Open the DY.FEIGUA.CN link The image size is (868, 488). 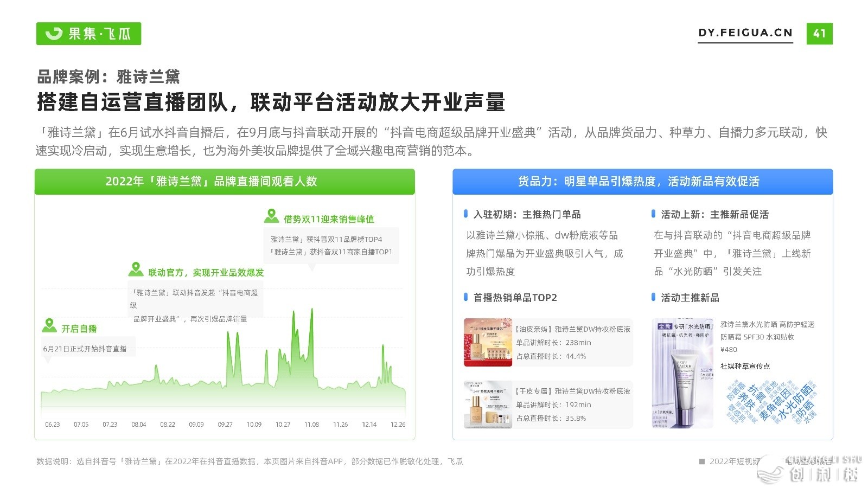(x=745, y=33)
